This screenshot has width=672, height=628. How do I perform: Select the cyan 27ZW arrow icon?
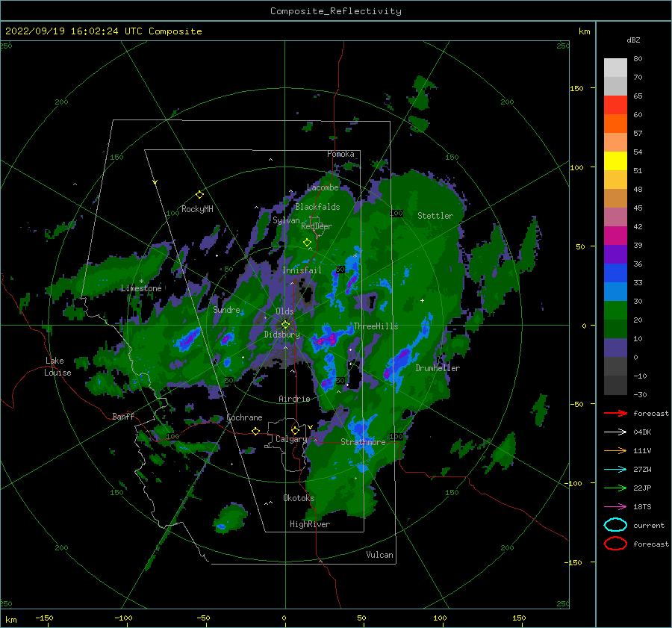[x=615, y=470]
